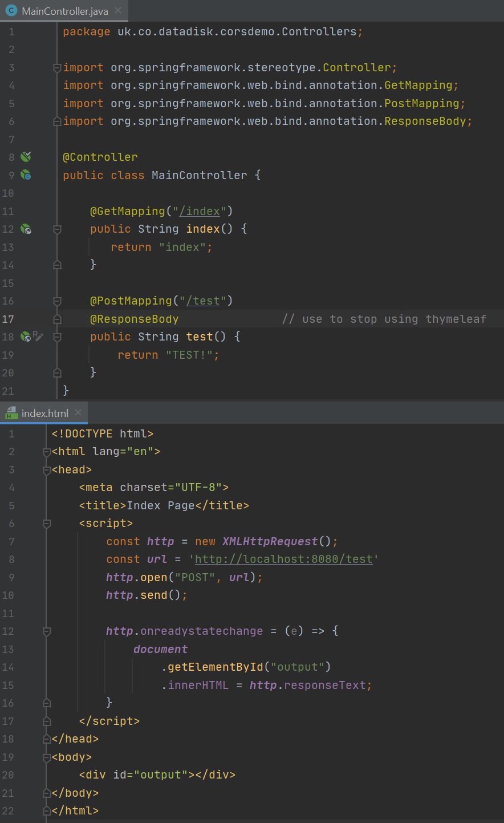The height and width of the screenshot is (823, 504).
Task: Collapse the import statements block
Action: tap(56, 68)
